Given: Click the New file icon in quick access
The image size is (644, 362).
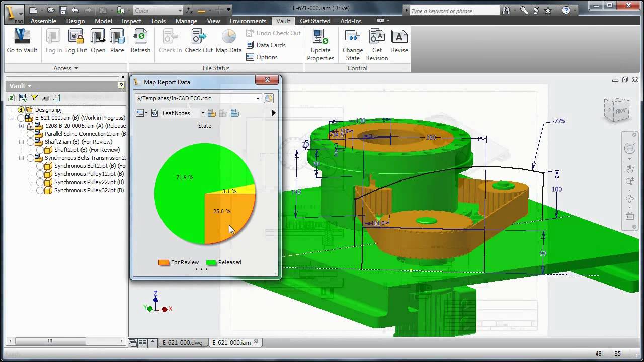Looking at the screenshot, I should tap(33, 10).
